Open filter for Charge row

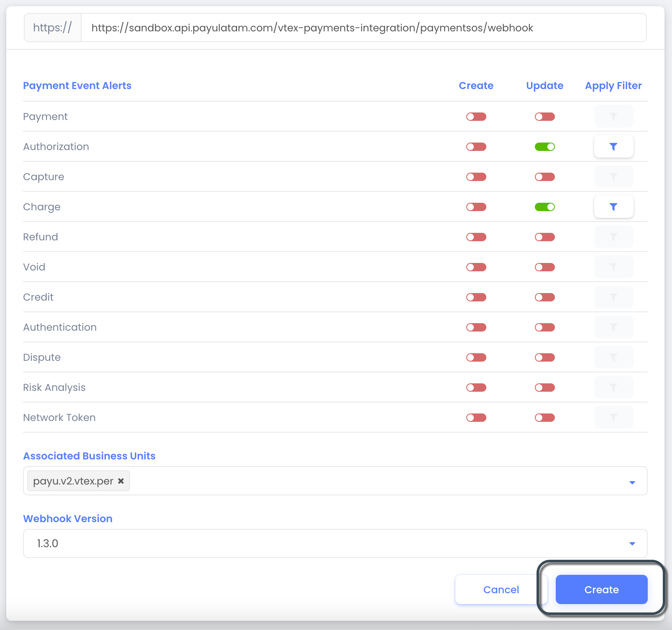613,207
